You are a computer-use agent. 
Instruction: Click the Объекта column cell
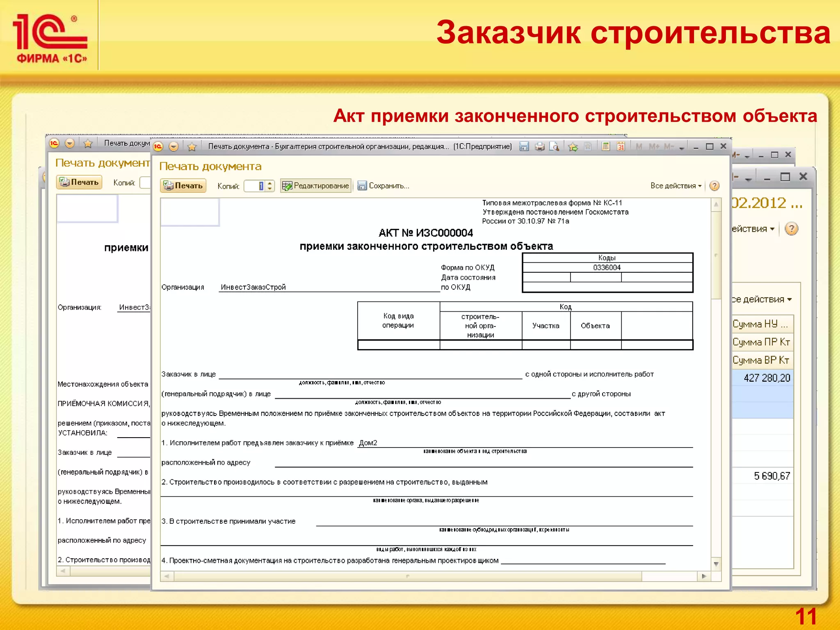[x=596, y=326]
